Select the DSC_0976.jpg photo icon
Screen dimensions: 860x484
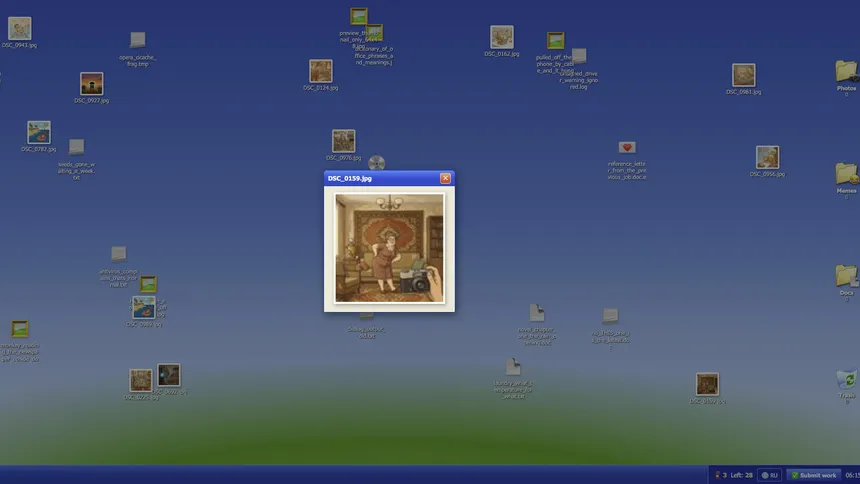tap(343, 141)
